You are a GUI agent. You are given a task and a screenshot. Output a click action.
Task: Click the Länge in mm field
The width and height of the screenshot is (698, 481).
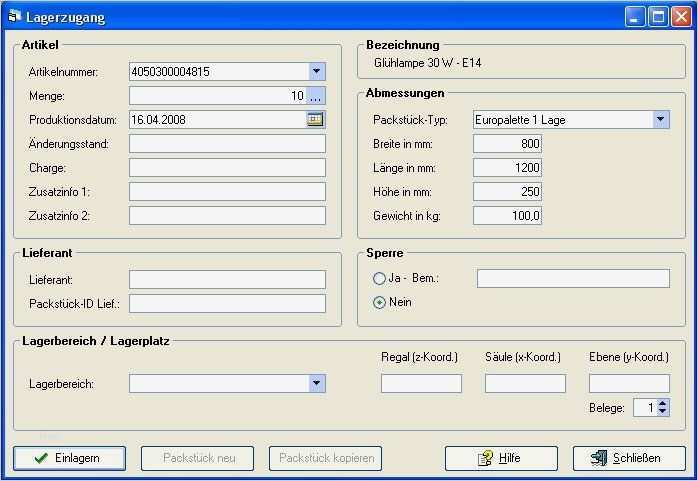pos(507,168)
